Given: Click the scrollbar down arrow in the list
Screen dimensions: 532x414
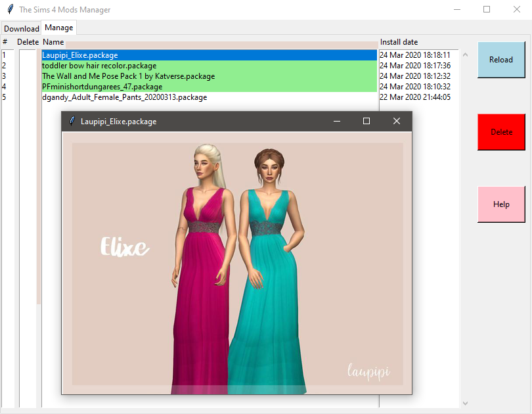Looking at the screenshot, I should point(465,403).
